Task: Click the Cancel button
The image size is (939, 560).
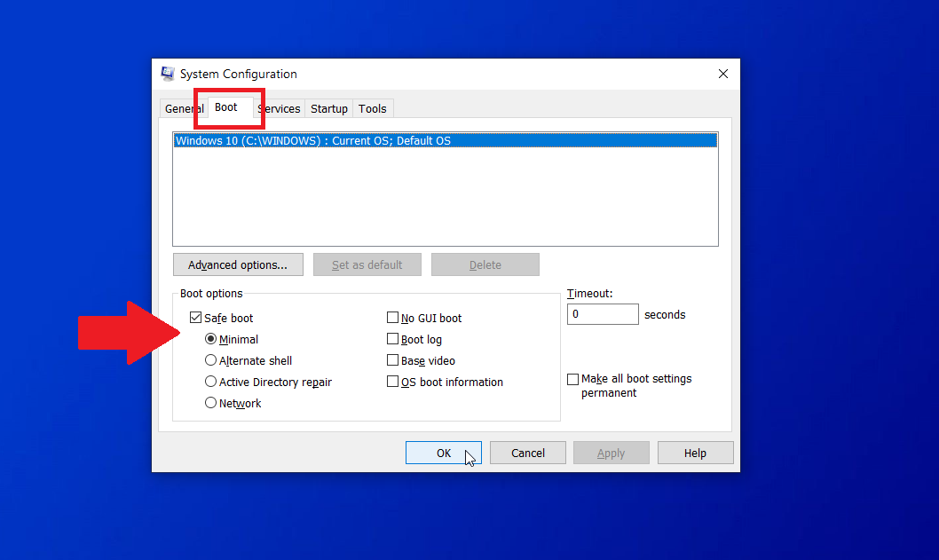Action: click(527, 453)
